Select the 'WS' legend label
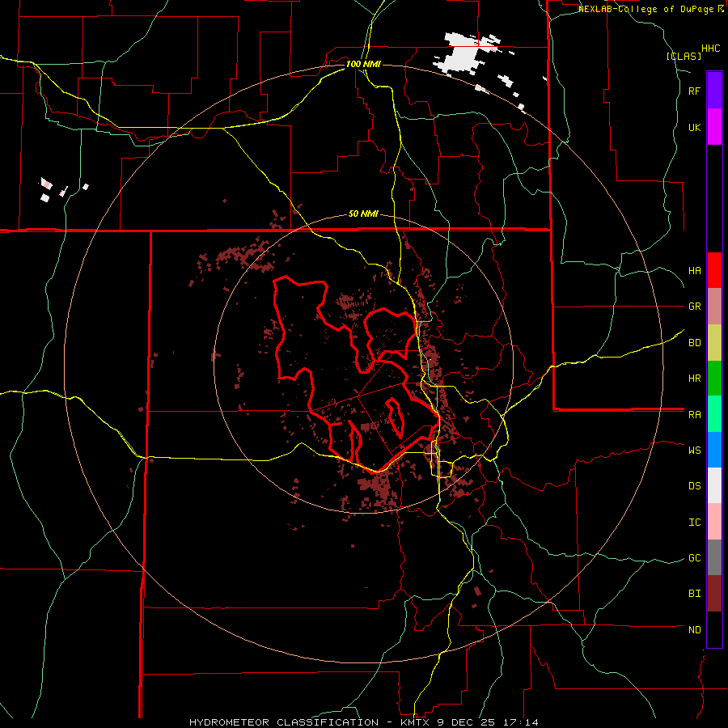Viewport: 728px width, 728px height. (x=694, y=450)
